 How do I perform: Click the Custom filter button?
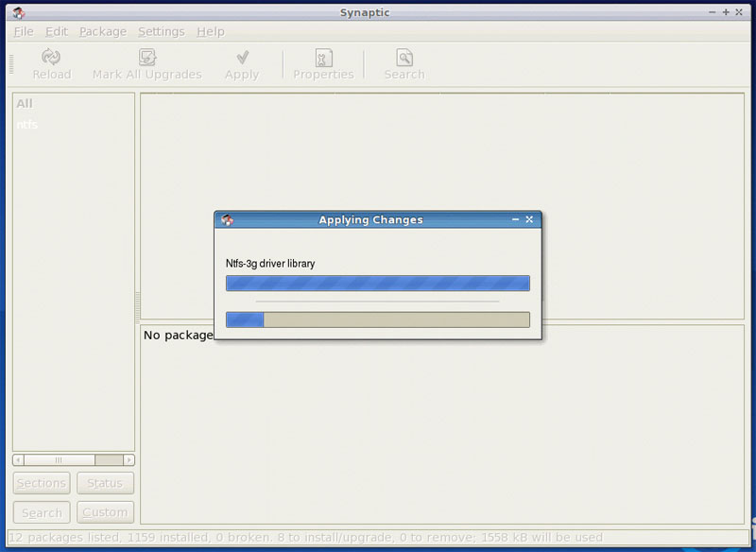105,512
